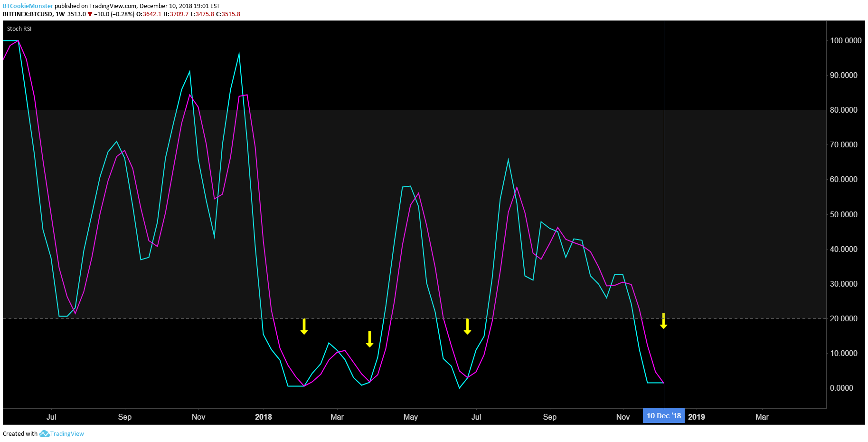
Task: Click the 40.0000 axis label
Action: (844, 249)
